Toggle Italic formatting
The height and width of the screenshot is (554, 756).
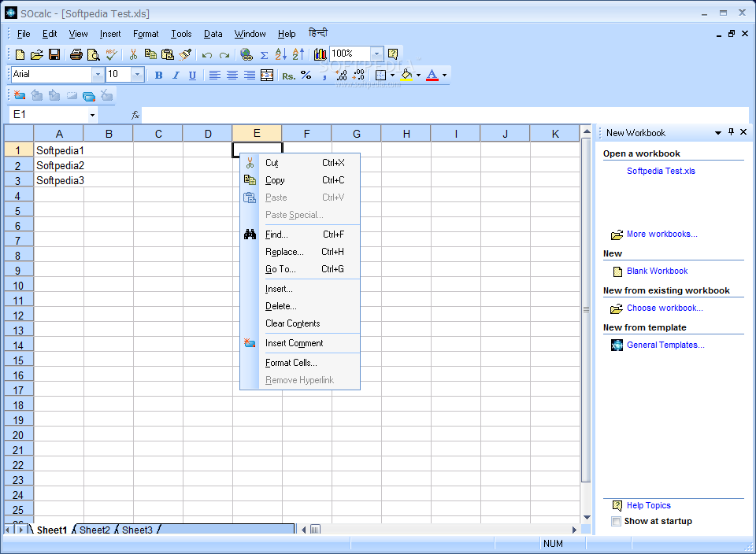(x=176, y=75)
